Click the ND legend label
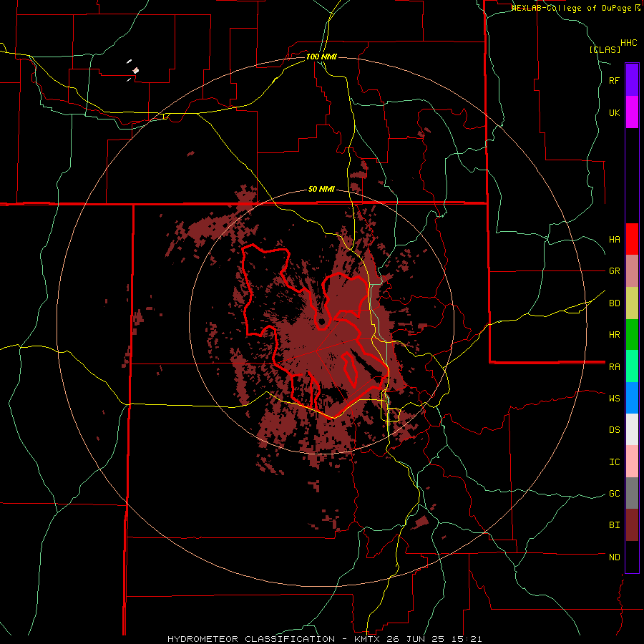The width and height of the screenshot is (644, 644). click(615, 557)
